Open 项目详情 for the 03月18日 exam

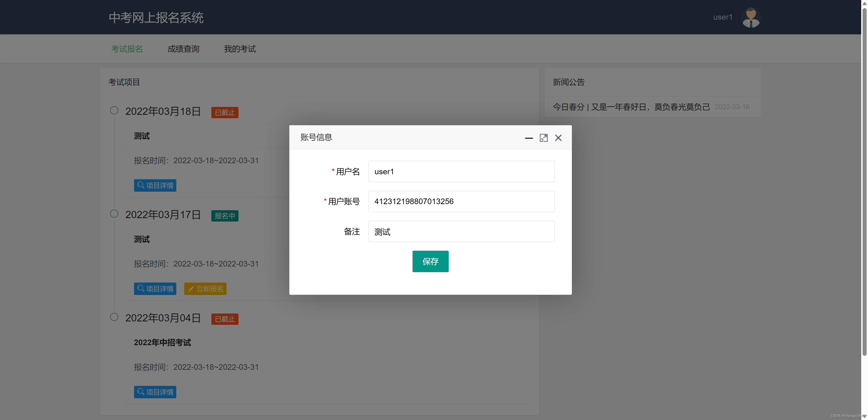click(x=155, y=185)
